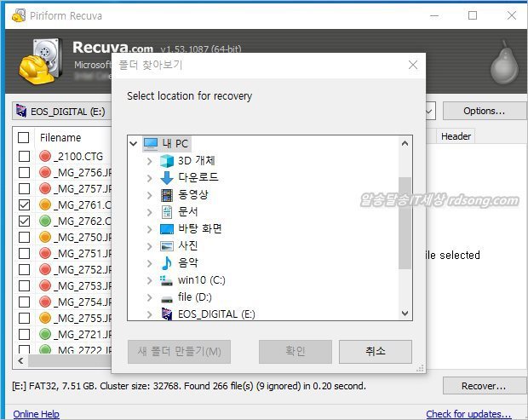528x420 pixels.
Task: Expand the file (D:) drive
Action: click(x=150, y=297)
